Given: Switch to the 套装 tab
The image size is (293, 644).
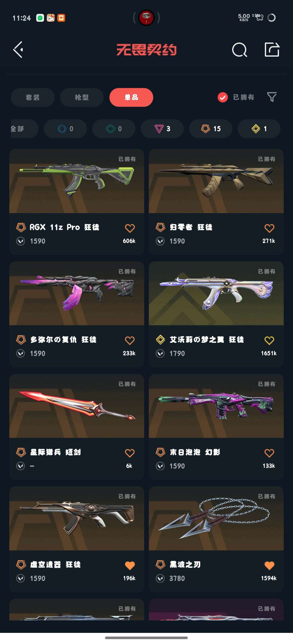Looking at the screenshot, I should tap(33, 97).
